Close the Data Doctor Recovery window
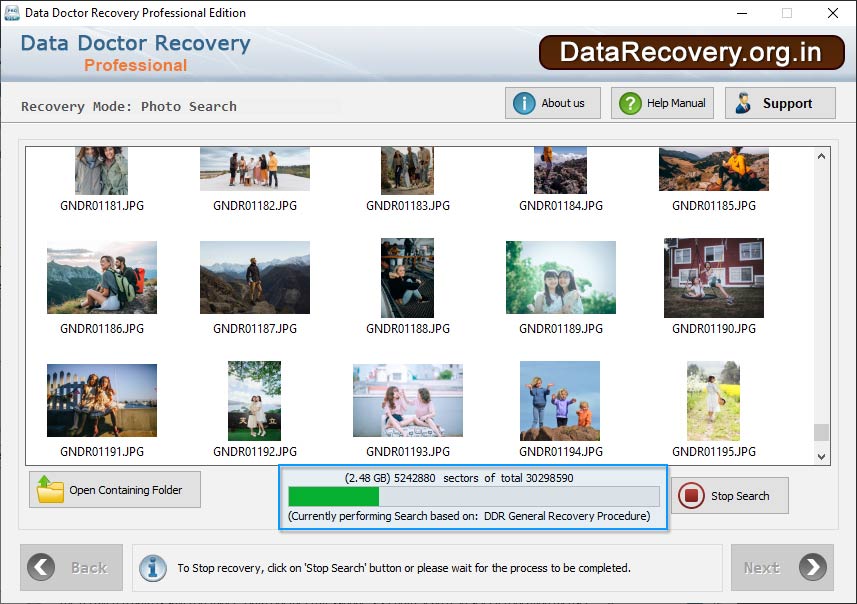This screenshot has width=857, height=604. [x=832, y=13]
